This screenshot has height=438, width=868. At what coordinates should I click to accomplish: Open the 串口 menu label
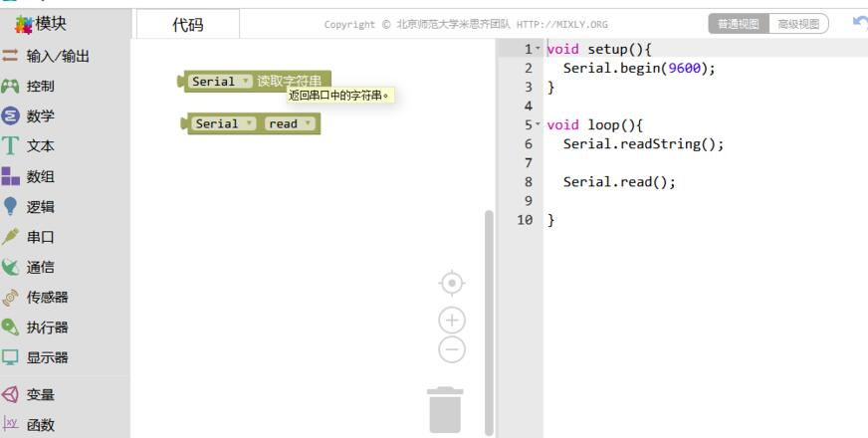[x=41, y=237]
